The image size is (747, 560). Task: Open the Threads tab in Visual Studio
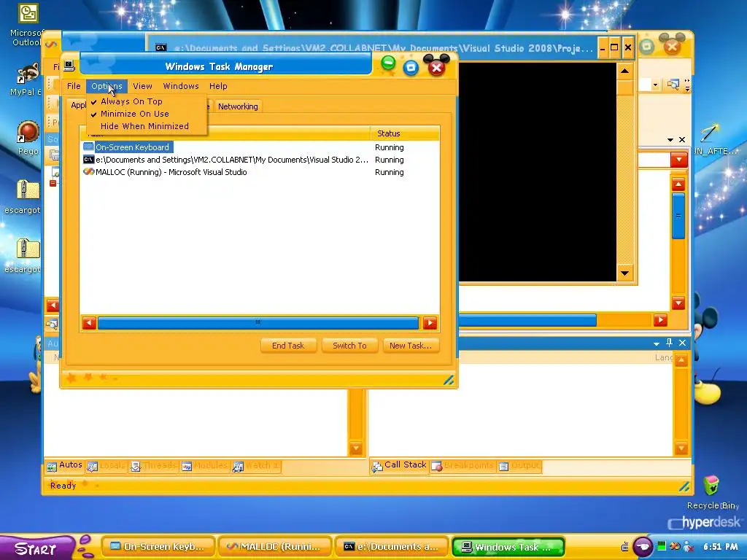click(x=155, y=466)
